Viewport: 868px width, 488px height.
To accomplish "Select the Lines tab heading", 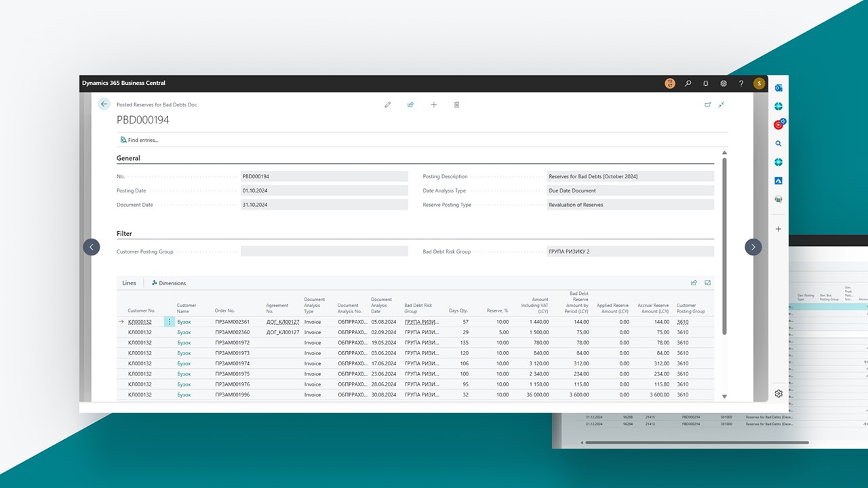I will click(129, 283).
